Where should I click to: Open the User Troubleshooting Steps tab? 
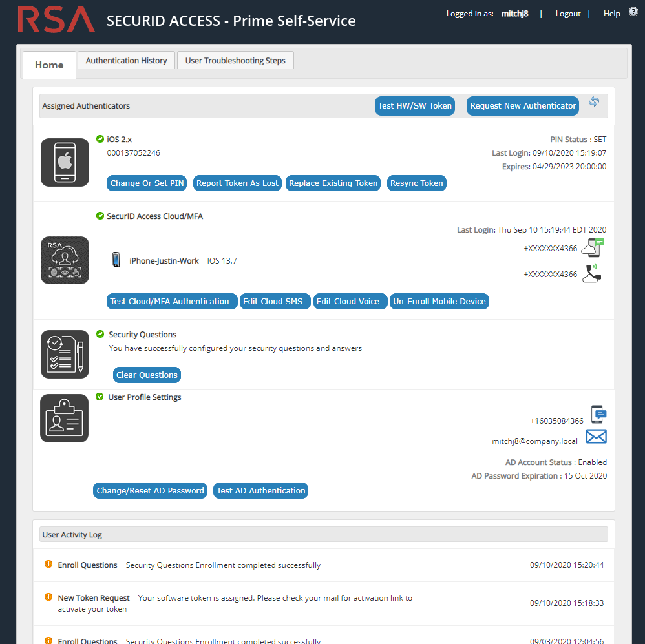point(235,60)
